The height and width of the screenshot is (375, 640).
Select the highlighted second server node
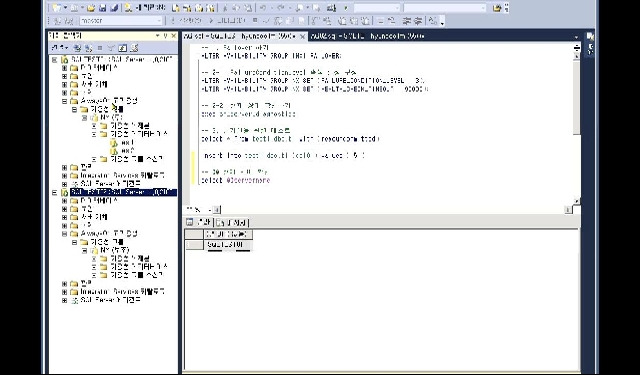tap(123, 192)
